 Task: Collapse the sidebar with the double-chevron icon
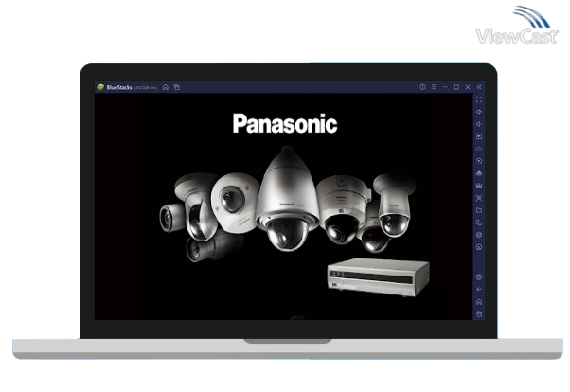(479, 87)
